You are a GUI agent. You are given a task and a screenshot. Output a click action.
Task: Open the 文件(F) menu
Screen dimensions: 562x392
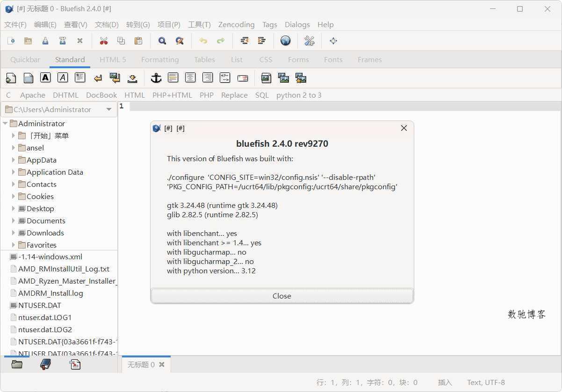coord(15,25)
